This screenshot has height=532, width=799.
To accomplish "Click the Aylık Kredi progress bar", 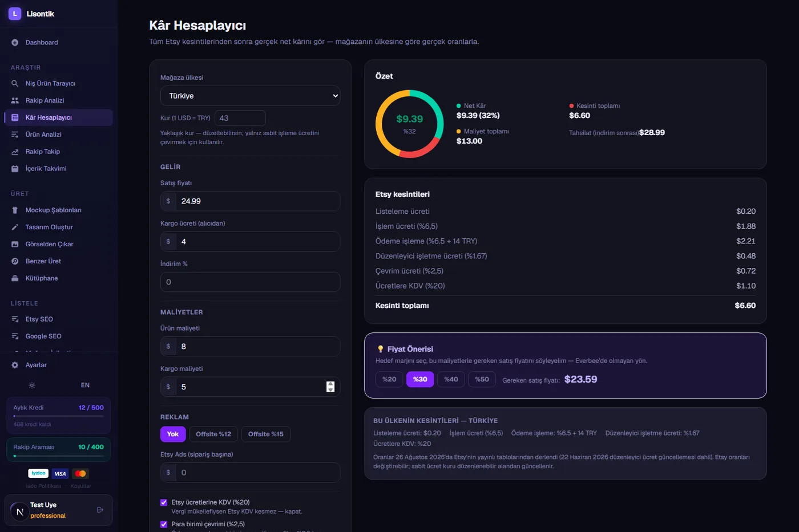I will [x=58, y=416].
